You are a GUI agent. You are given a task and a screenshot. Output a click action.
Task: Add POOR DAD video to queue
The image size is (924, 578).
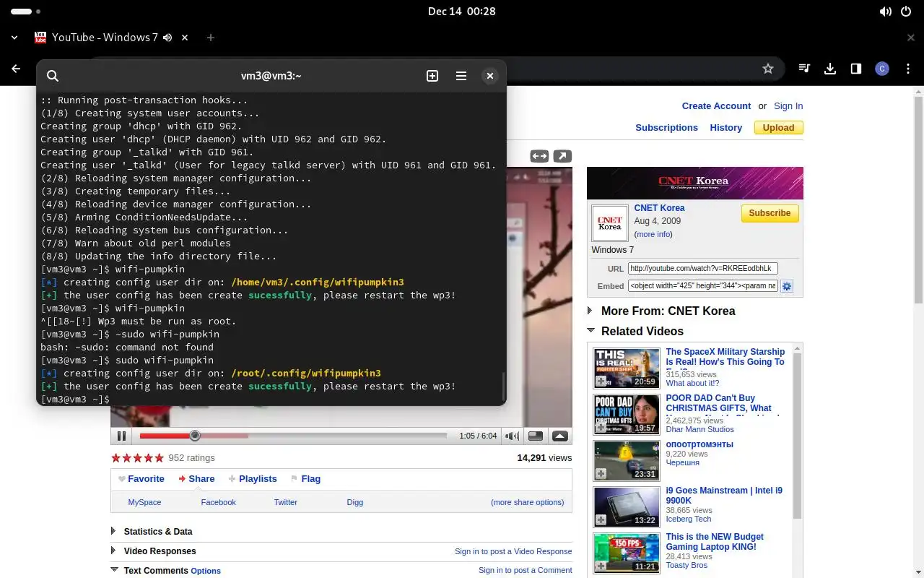click(601, 428)
